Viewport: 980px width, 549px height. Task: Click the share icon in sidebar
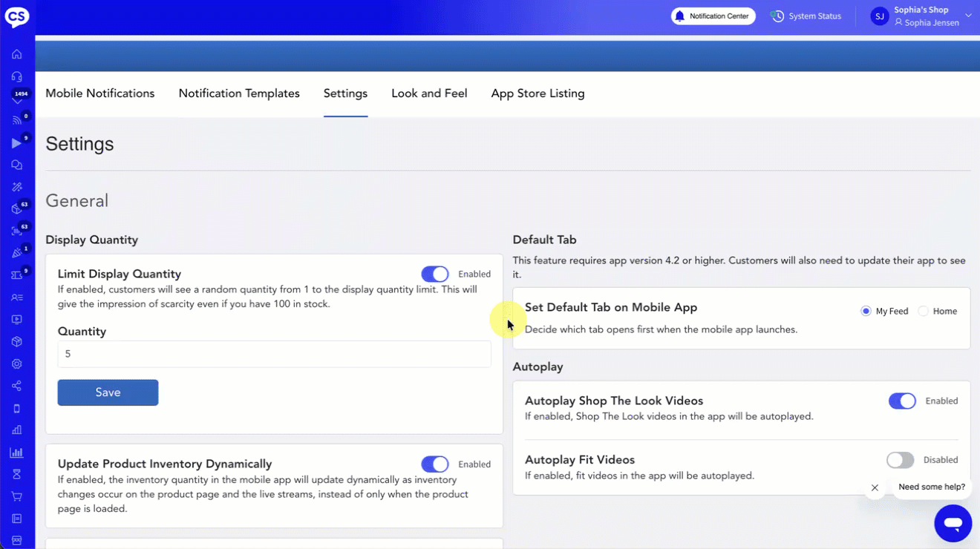16,386
